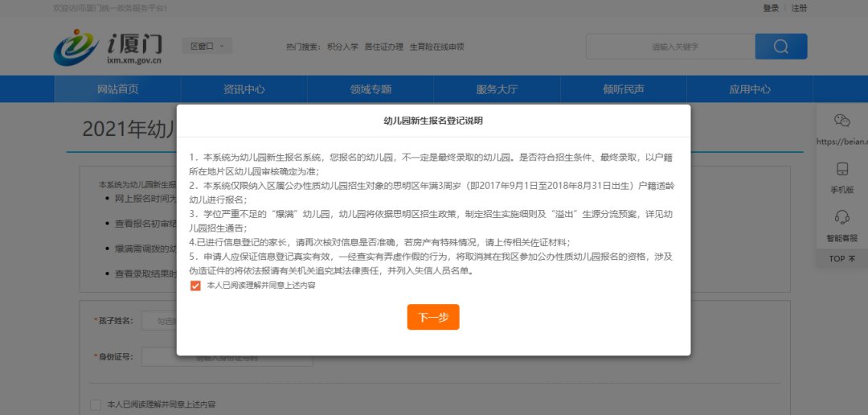Click the TOP back-to-top button
This screenshot has height=415, width=868.
[x=841, y=259]
